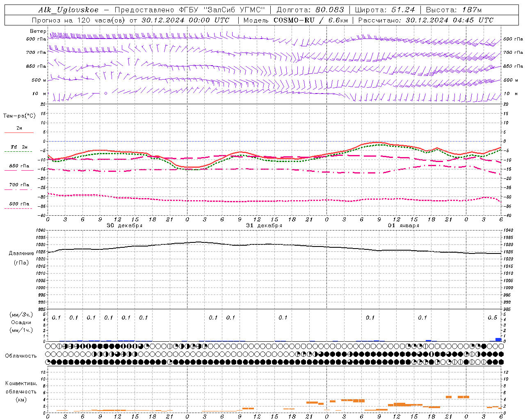Click the 30 декабря date label
The width and height of the screenshot is (525, 420).
pos(125,226)
